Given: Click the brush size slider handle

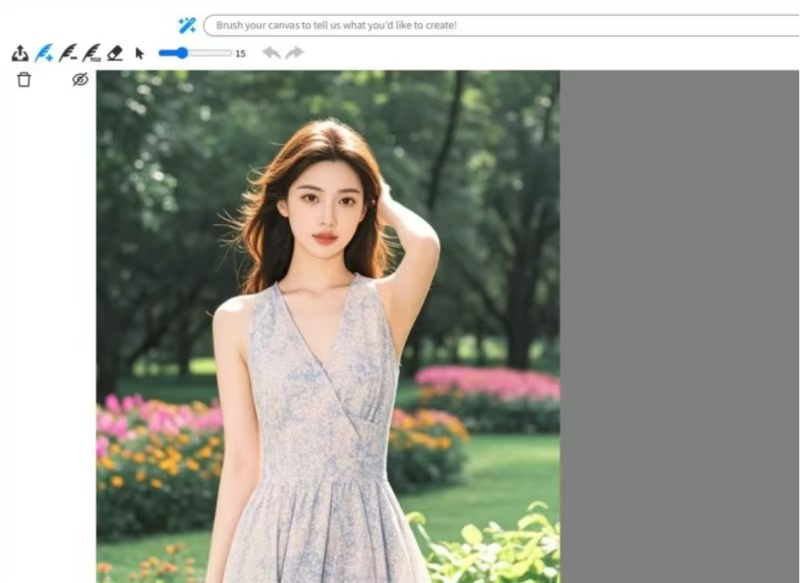Looking at the screenshot, I should click(181, 53).
